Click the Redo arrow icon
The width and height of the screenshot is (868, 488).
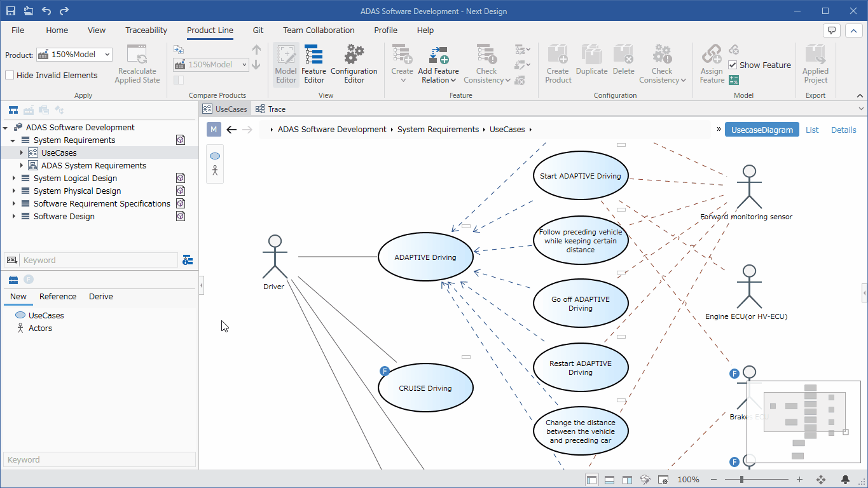pyautogui.click(x=64, y=11)
